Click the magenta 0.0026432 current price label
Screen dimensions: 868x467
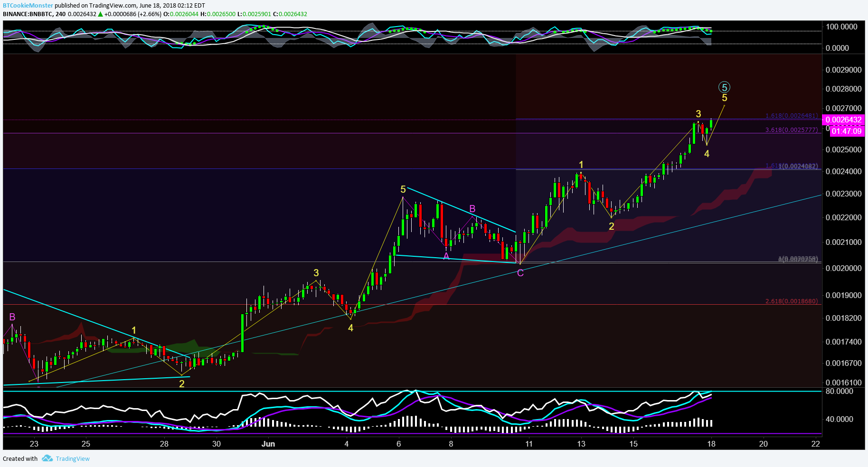click(843, 120)
